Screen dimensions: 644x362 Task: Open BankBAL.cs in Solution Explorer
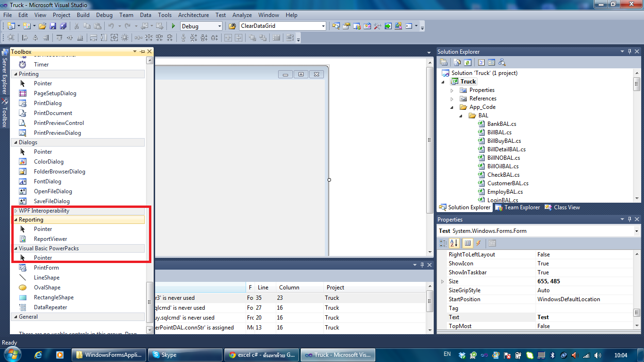[x=502, y=124]
